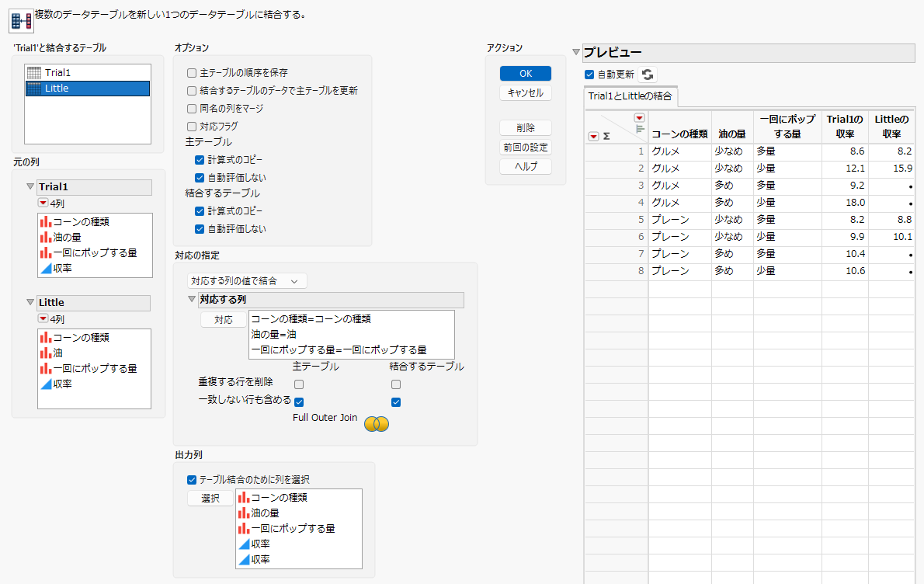Click the continuous icon of 収率 under Little
This screenshot has width=924, height=584.
45,384
